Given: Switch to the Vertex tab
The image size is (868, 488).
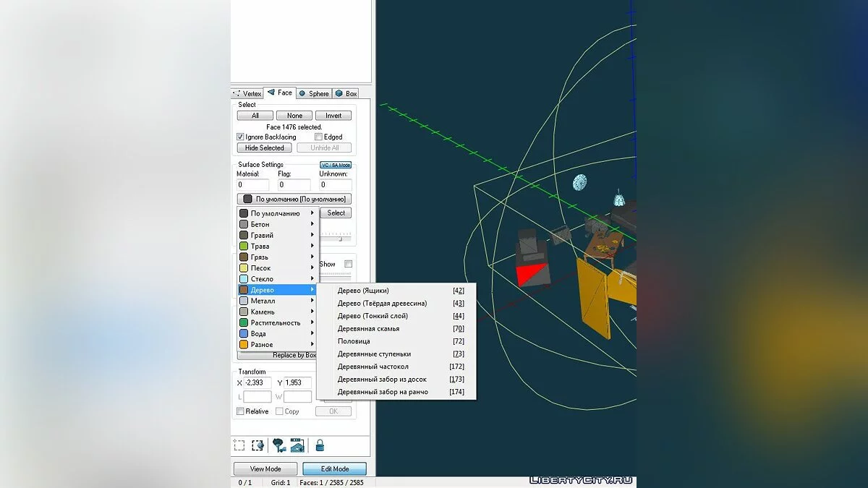Looking at the screenshot, I should 248,93.
